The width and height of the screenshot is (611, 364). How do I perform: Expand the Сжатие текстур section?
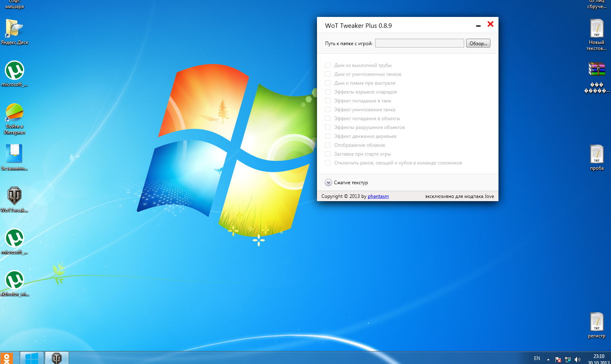[x=328, y=183]
